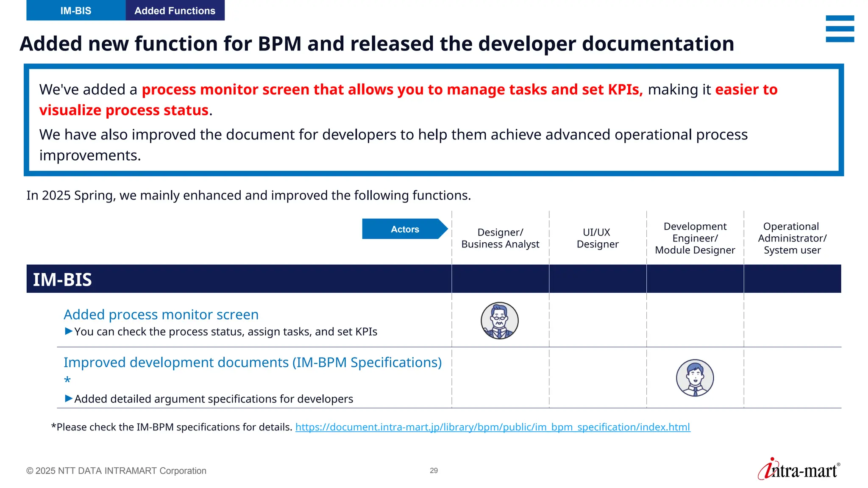This screenshot has height=488, width=868.
Task: Click the Development Engineer/Module Designer column header
Action: point(695,238)
